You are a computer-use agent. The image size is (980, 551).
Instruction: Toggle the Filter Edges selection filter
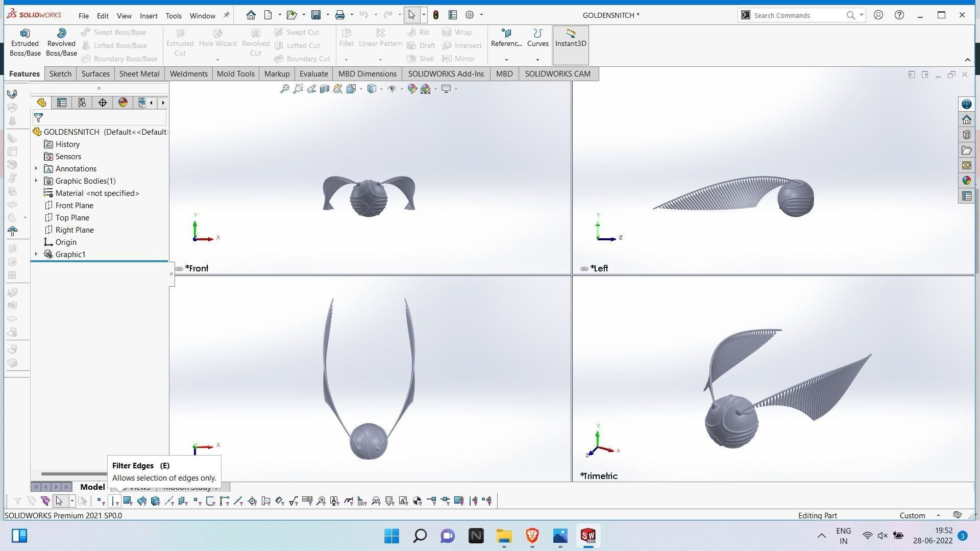pyautogui.click(x=115, y=501)
